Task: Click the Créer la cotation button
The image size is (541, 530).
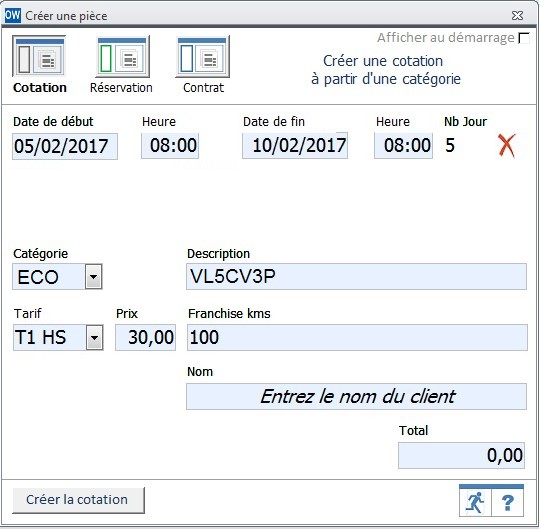Action: coord(78,500)
